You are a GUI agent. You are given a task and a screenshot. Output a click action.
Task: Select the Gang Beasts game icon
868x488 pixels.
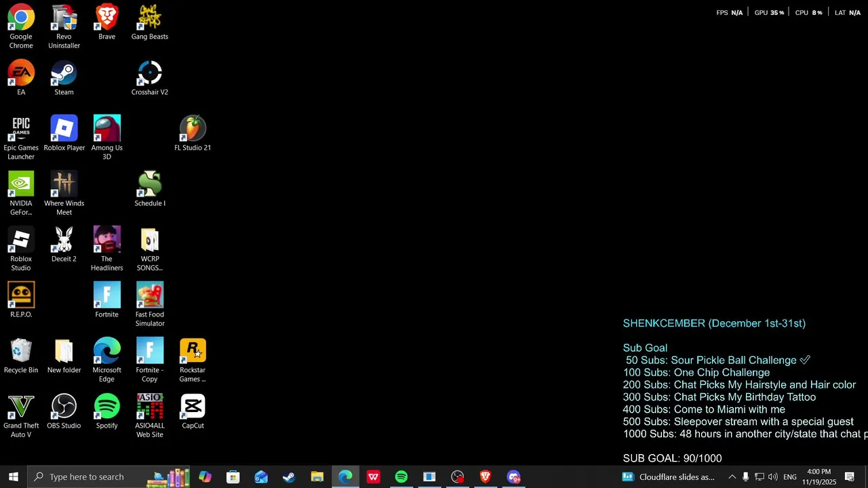(150, 22)
